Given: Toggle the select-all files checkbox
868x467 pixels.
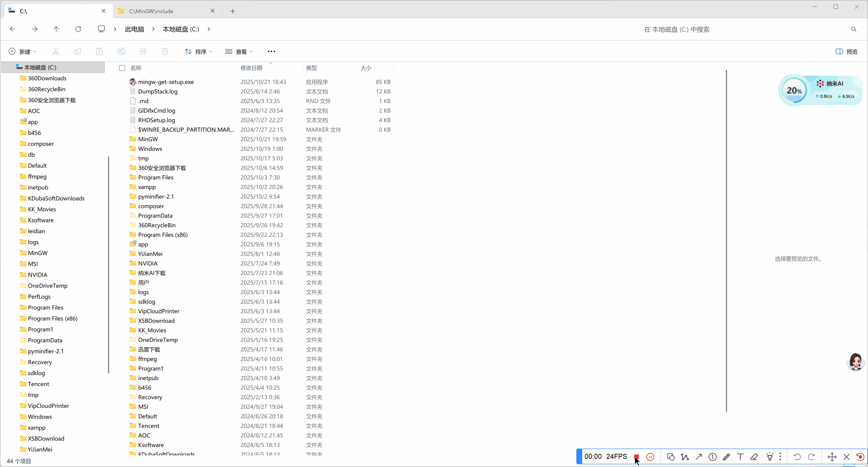Looking at the screenshot, I should coord(122,68).
